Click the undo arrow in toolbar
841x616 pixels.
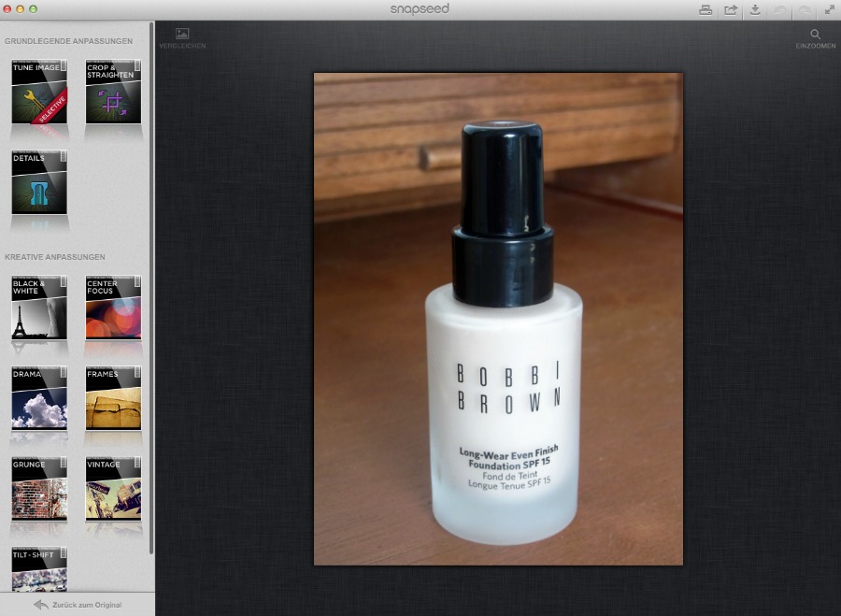pyautogui.click(x=780, y=9)
